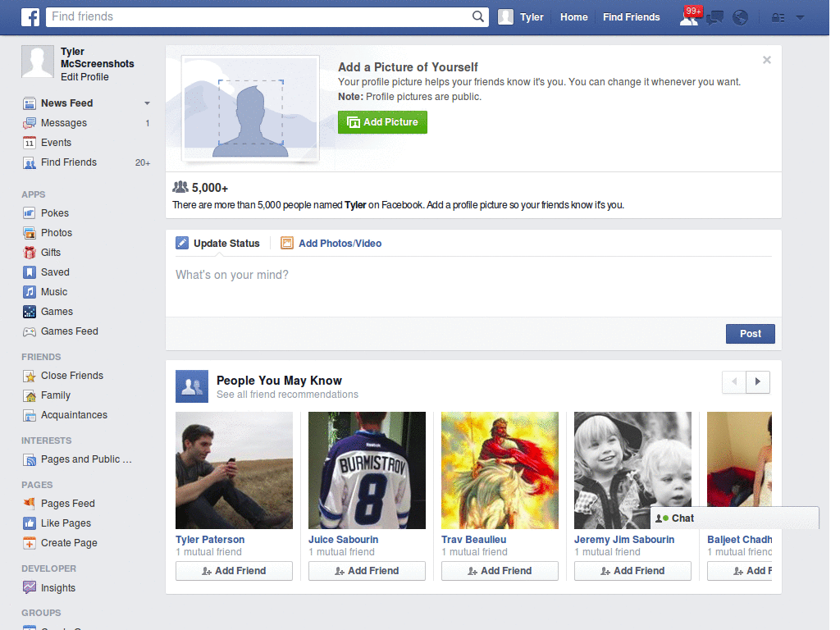Click the Events calendar icon
Viewport: 840px width, 630px height.
tap(30, 143)
